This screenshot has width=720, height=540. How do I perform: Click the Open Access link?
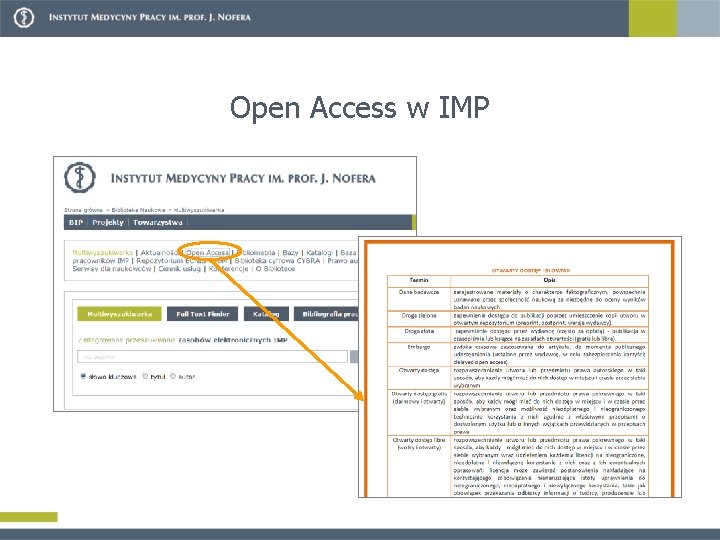[208, 253]
